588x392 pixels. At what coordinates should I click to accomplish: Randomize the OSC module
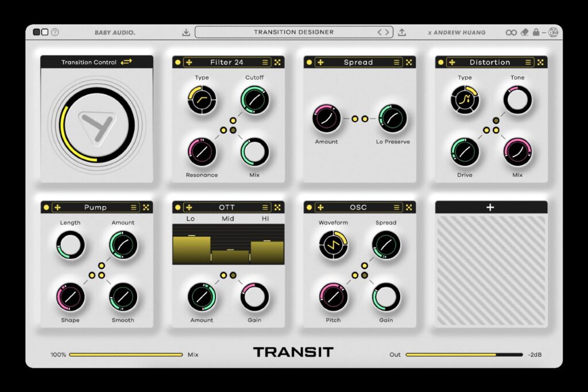(409, 207)
